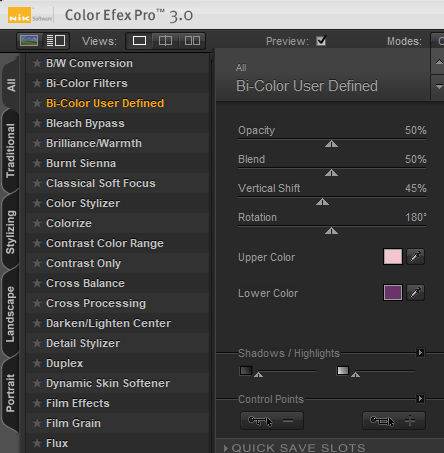Favorite star for Contrast Only
The height and width of the screenshot is (453, 444).
[37, 263]
